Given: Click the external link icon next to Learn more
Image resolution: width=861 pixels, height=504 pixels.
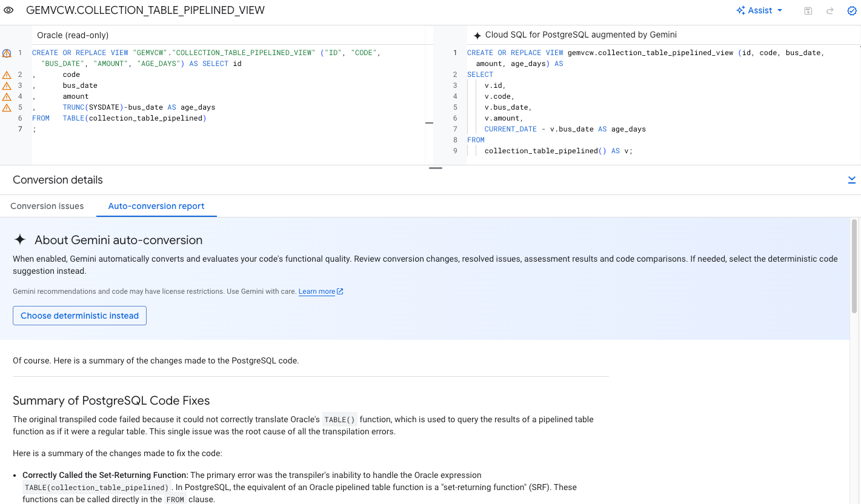Looking at the screenshot, I should [339, 291].
